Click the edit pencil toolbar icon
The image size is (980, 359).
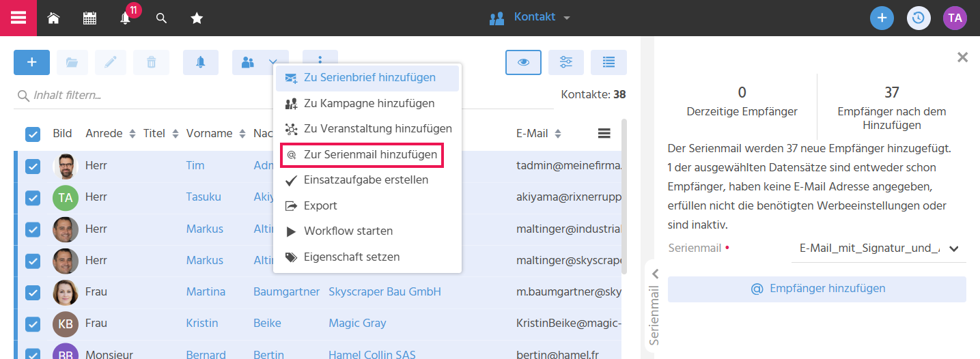tap(111, 62)
